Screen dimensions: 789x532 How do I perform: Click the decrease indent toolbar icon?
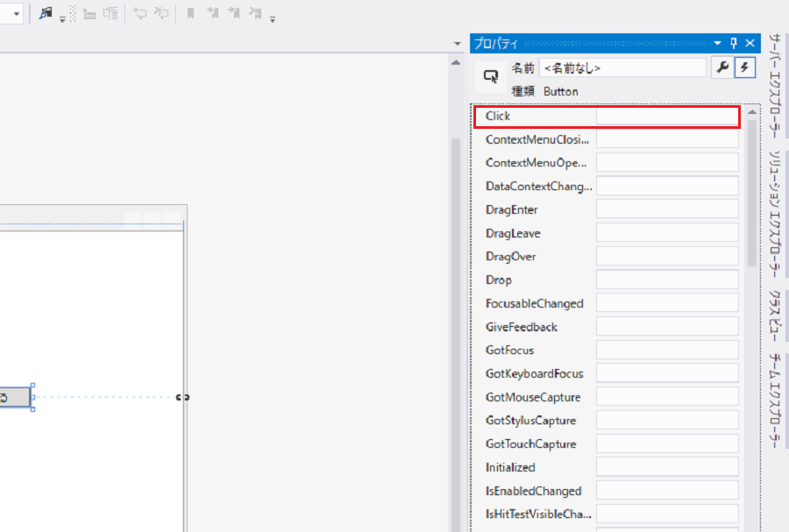coord(89,14)
